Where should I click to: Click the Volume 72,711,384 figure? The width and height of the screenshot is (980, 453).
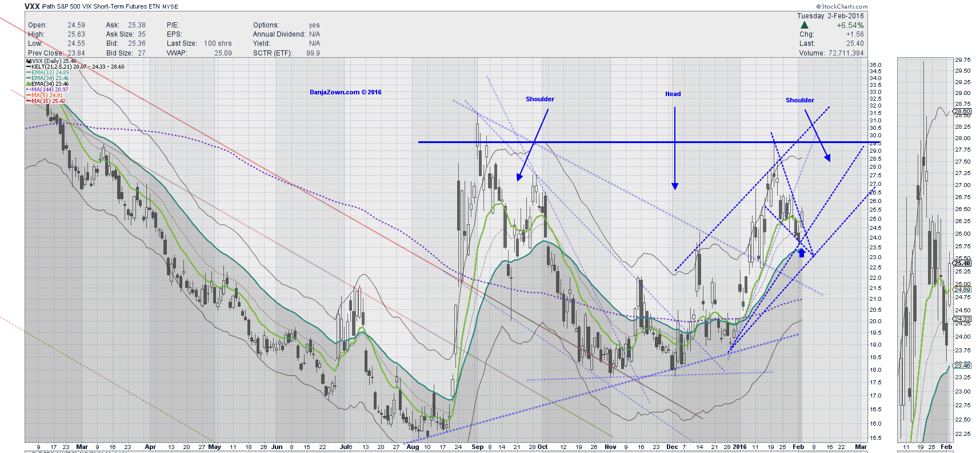tap(846, 53)
